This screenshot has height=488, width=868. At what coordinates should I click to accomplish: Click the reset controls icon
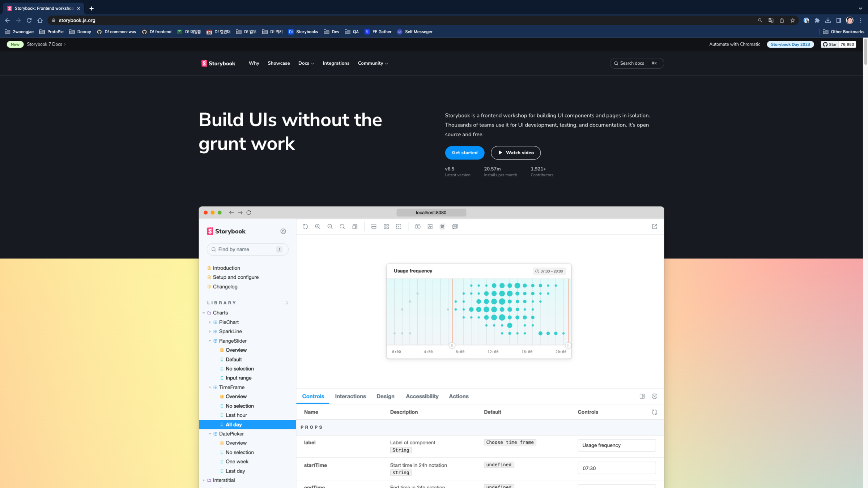click(654, 412)
